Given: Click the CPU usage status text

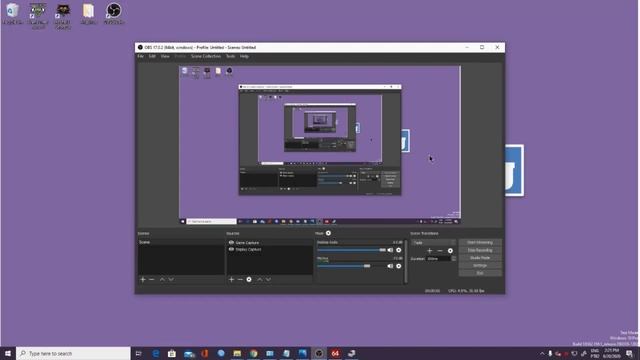Looking at the screenshot, I should (466, 291).
